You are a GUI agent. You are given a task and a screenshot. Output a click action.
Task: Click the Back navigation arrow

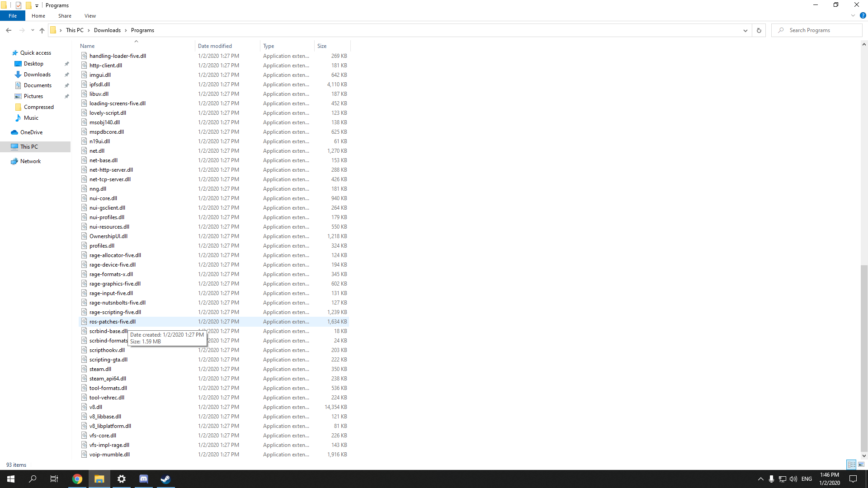[9, 30]
